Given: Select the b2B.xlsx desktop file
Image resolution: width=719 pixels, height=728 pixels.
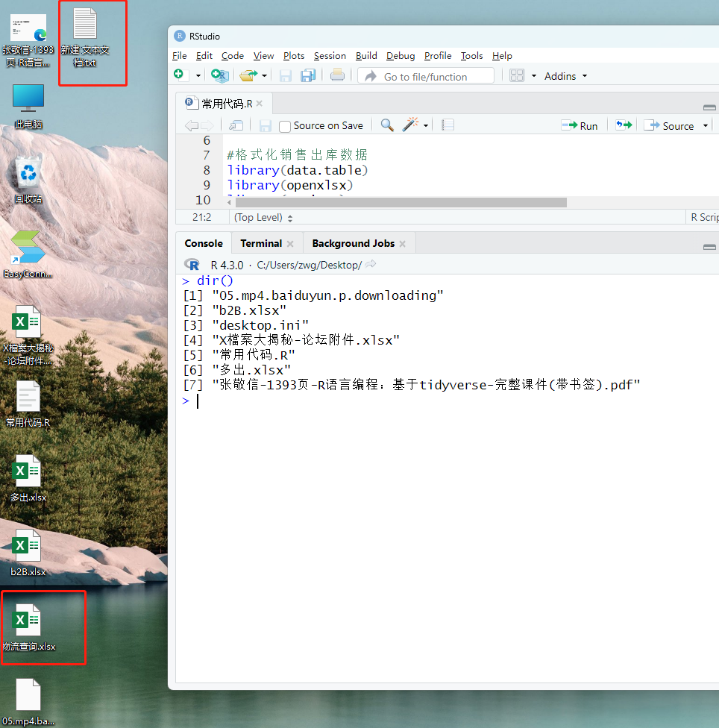Looking at the screenshot, I should (28, 553).
